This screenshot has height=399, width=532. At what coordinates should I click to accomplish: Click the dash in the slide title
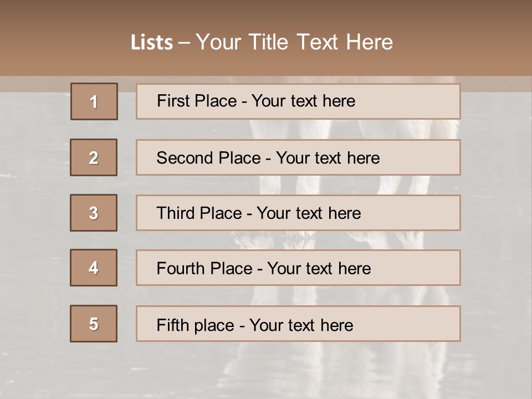click(x=184, y=43)
